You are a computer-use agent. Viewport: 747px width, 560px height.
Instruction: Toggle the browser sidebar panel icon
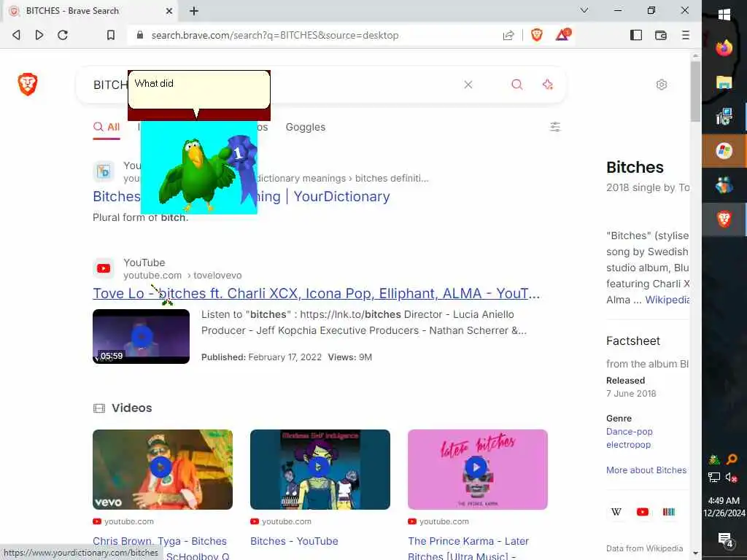636,35
